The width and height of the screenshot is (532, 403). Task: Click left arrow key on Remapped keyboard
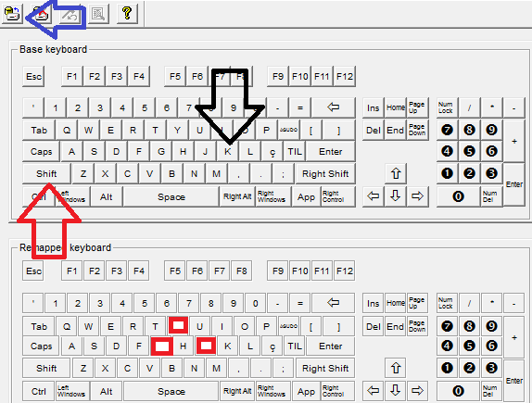coord(374,391)
